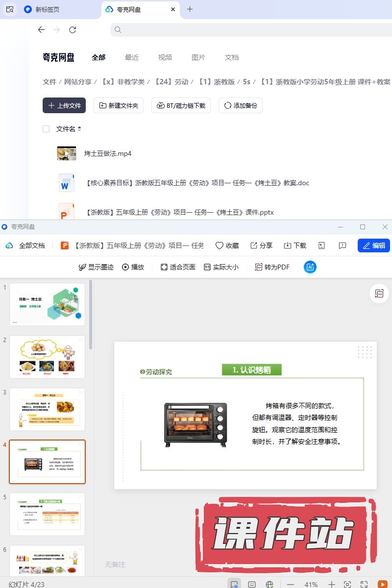Open a new browser tab with plus
Viewport: 392px width, 588px height.
pyautogui.click(x=190, y=9)
